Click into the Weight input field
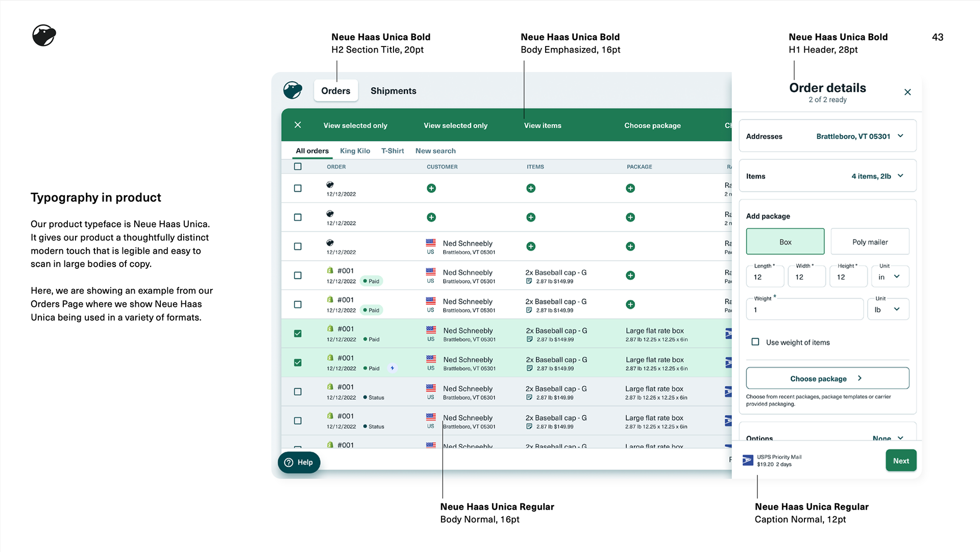Viewport: 980px width, 552px height. coord(804,310)
